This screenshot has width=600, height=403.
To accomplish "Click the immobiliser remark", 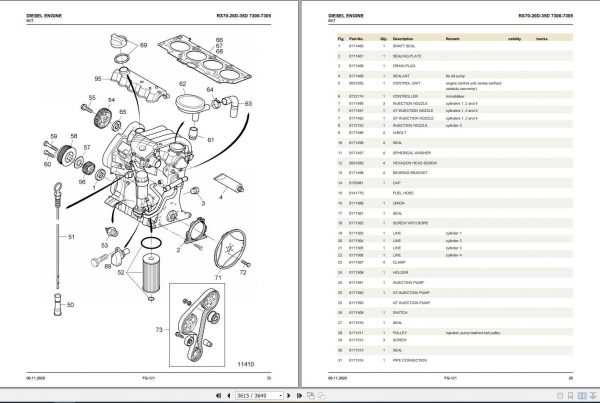I will coord(455,96).
